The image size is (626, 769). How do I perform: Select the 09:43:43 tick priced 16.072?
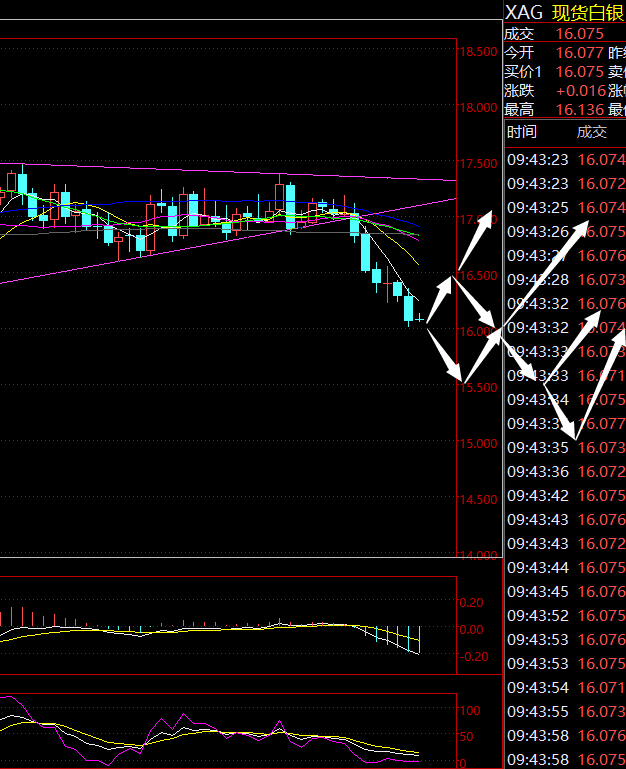click(x=566, y=544)
